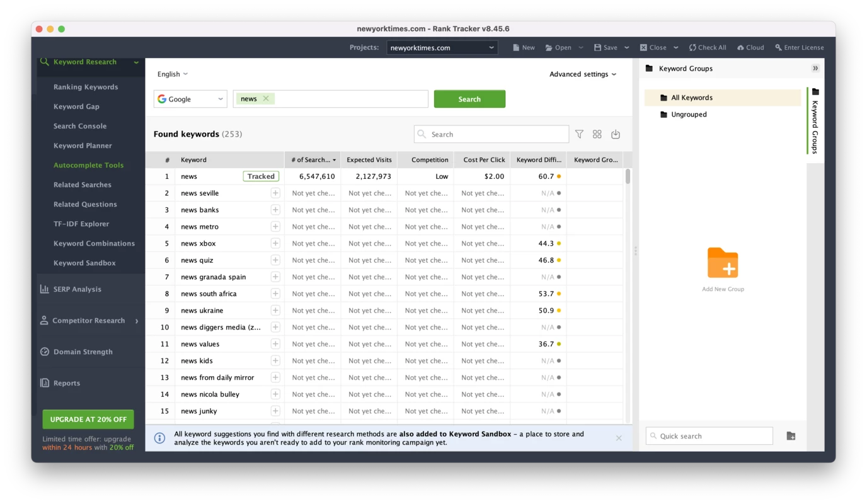Expand the Save button dropdown arrow
The height and width of the screenshot is (504, 867).
627,47
